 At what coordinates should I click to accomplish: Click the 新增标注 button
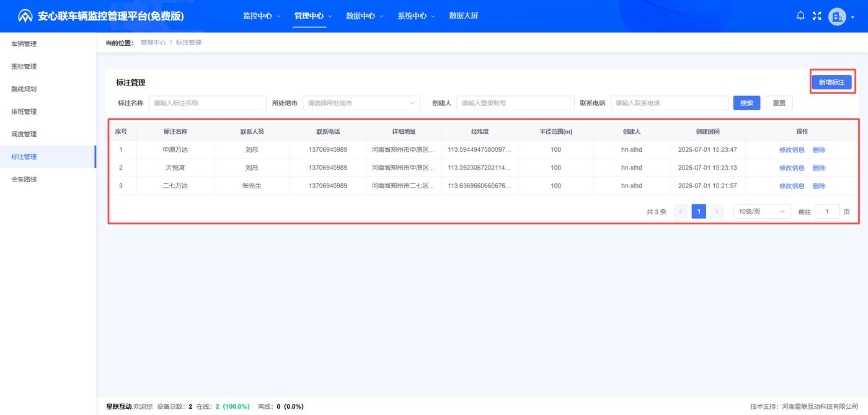pos(831,82)
